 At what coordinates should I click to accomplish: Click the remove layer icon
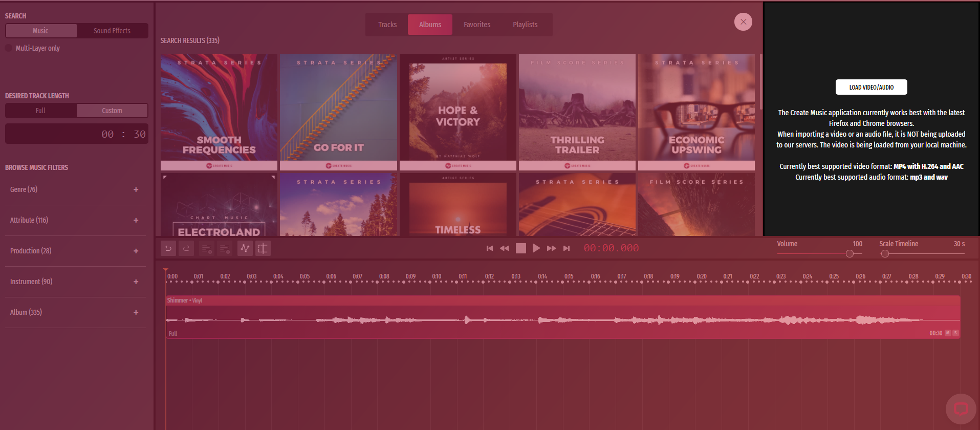(x=225, y=248)
